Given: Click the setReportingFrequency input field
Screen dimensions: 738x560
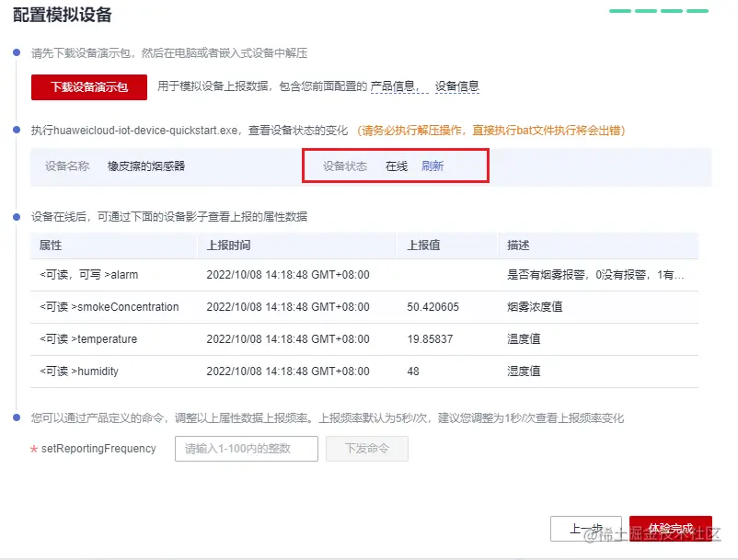Looking at the screenshot, I should click(x=247, y=449).
